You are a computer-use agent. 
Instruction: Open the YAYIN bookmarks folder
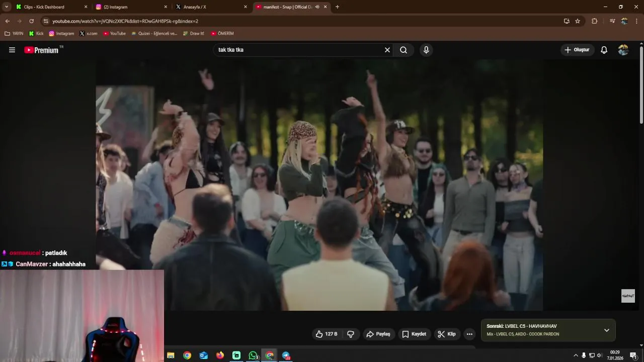(14, 34)
